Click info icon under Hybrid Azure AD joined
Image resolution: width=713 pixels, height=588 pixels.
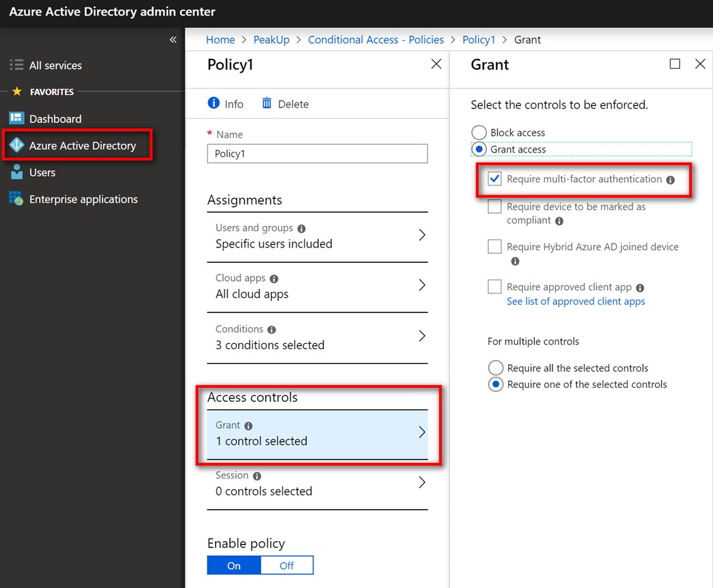[x=516, y=262]
